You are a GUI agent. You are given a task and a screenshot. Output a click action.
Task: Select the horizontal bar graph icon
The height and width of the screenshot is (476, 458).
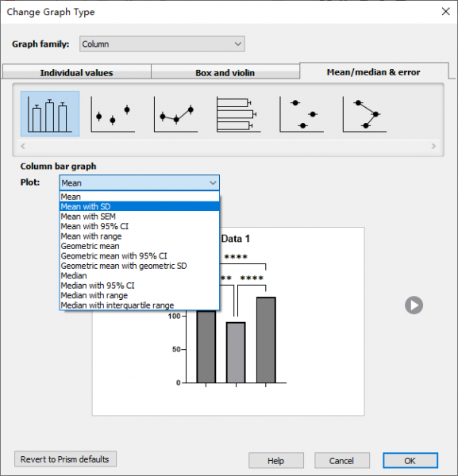[x=239, y=114]
